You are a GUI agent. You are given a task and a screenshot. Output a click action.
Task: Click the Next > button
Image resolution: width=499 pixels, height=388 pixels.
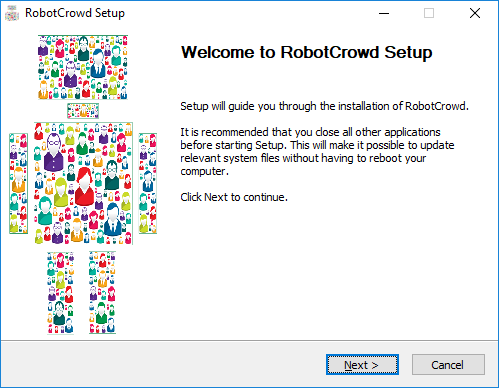[x=362, y=365]
